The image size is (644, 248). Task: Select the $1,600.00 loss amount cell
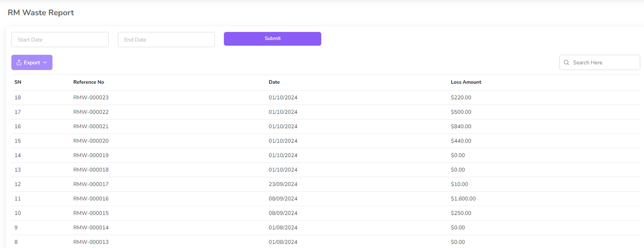pos(463,198)
